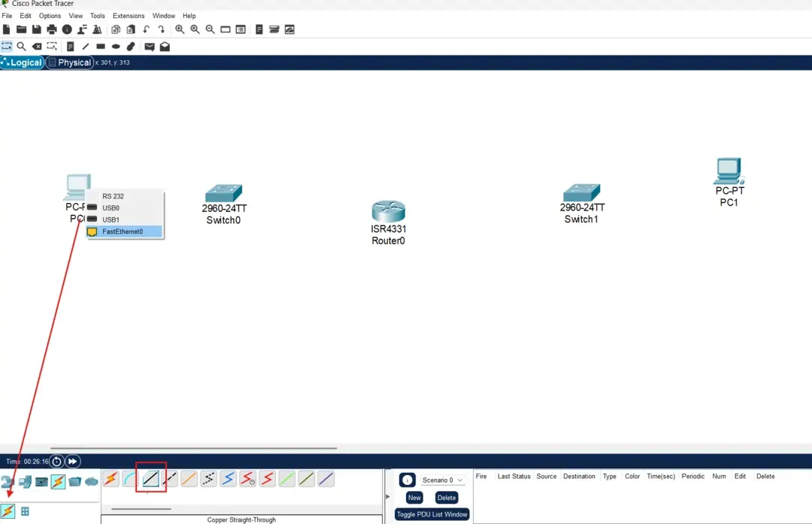Choose FastEthernet0 in the port menu
The height and width of the screenshot is (524, 812).
click(x=124, y=232)
